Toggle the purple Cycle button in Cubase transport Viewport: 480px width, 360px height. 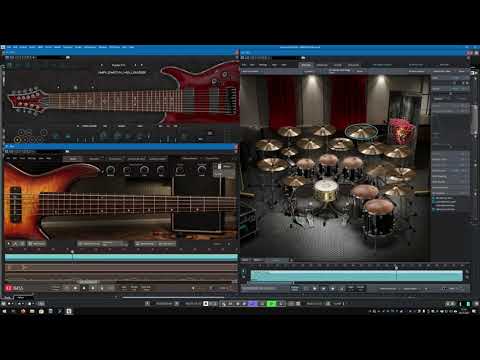pyautogui.click(x=253, y=303)
